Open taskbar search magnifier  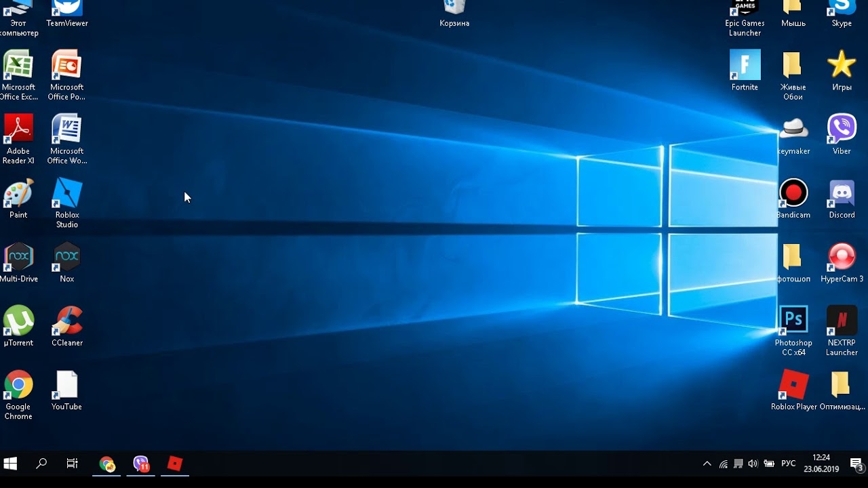pos(41,464)
